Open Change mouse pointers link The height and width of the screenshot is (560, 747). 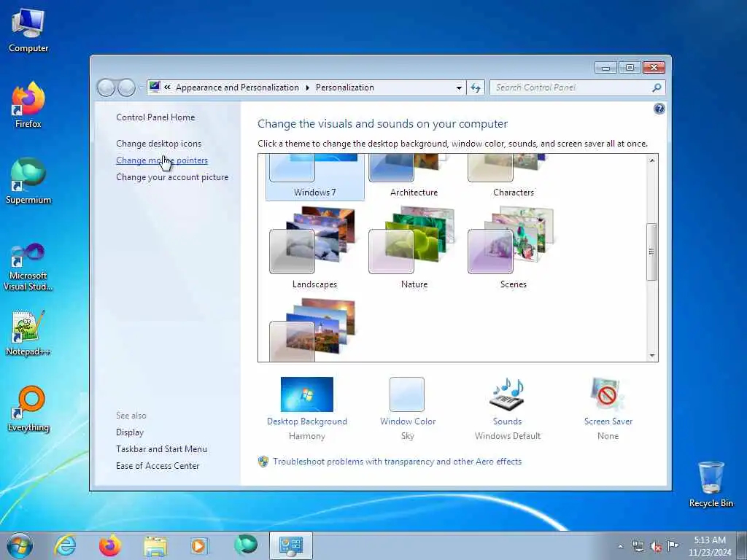click(x=162, y=160)
